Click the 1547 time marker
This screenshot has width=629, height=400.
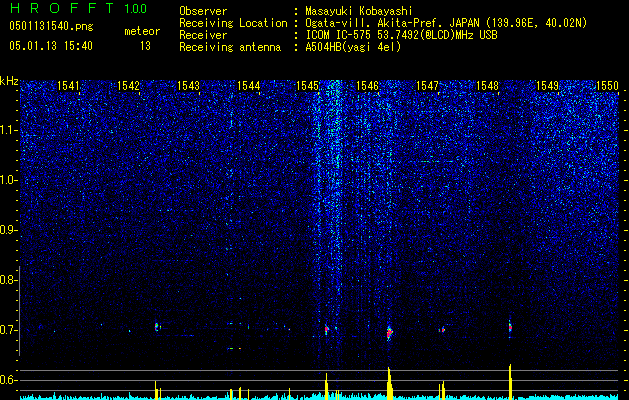point(427,85)
